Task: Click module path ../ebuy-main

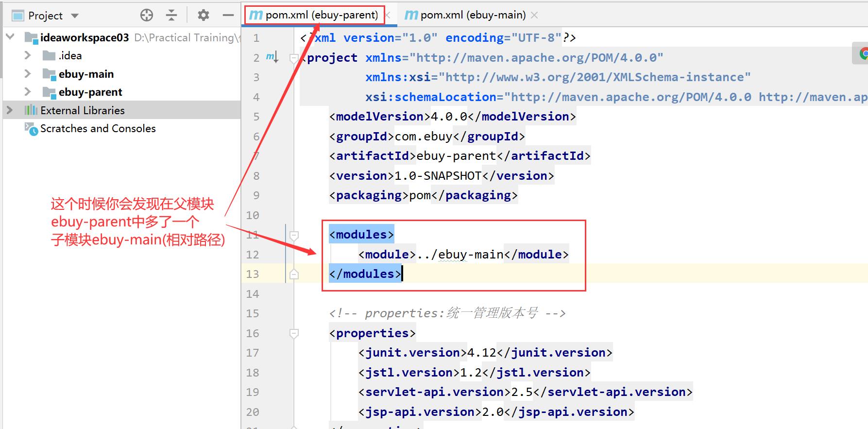Action: click(x=460, y=255)
